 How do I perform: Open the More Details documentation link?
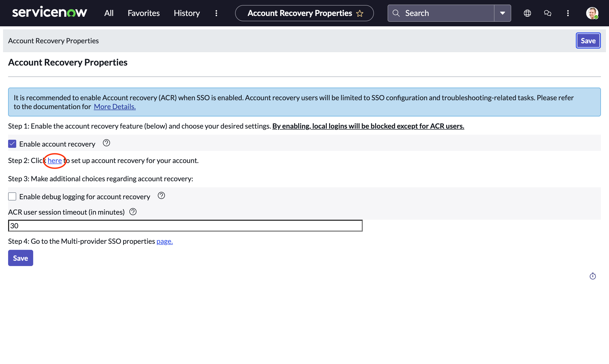point(115,107)
